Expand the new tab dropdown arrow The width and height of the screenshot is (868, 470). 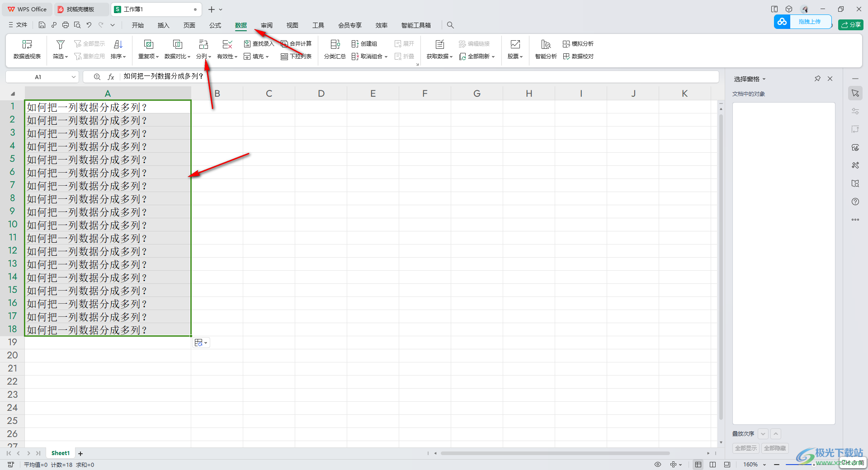(221, 9)
